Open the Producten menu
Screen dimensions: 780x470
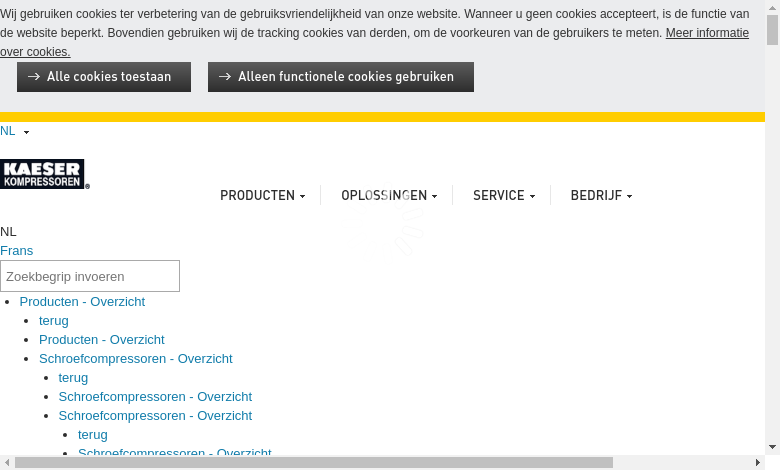pos(262,196)
